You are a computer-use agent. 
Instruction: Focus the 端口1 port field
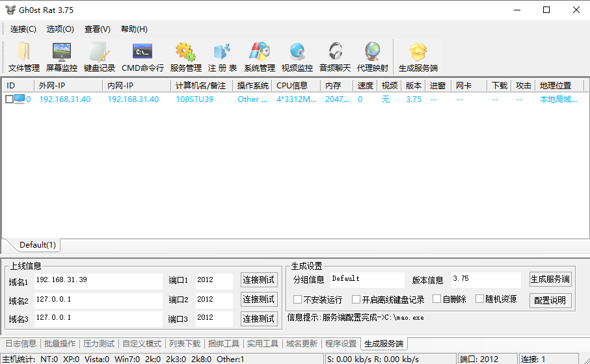214,281
